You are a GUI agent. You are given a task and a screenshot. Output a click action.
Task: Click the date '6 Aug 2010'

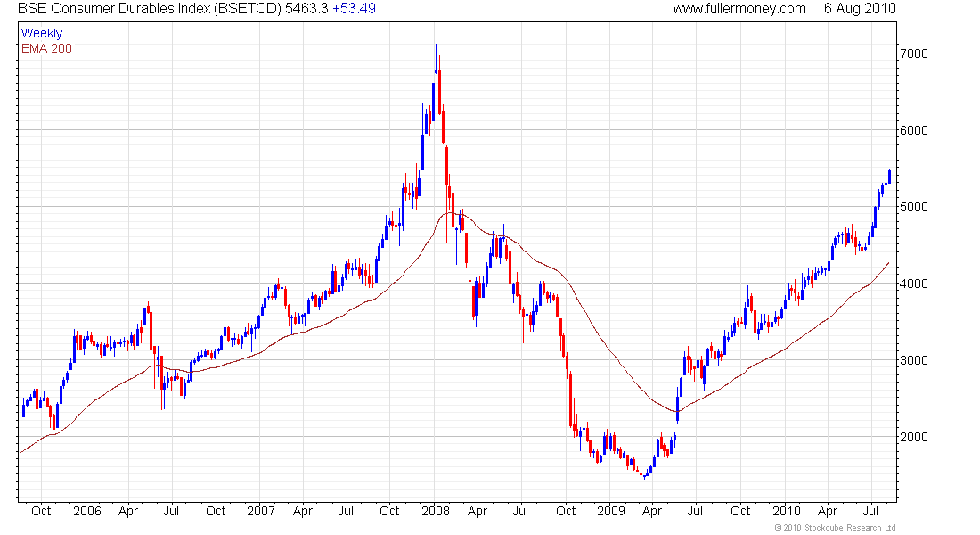(x=860, y=9)
